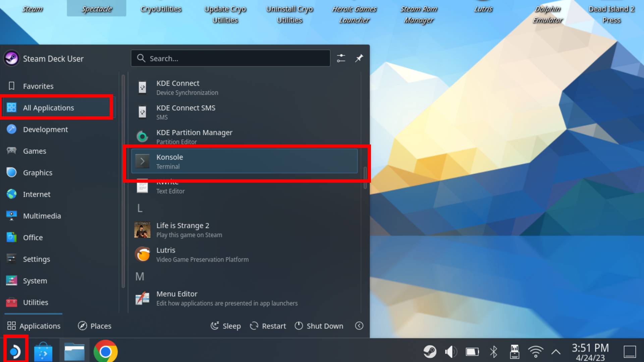Launch Discover store from taskbar
Image resolution: width=644 pixels, height=362 pixels.
43,351
